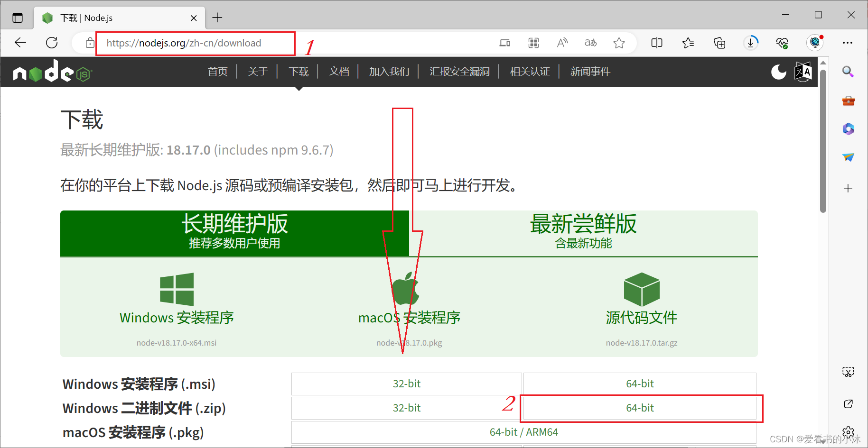Click the page vertical scrollbar thumb

pyautogui.click(x=823, y=141)
